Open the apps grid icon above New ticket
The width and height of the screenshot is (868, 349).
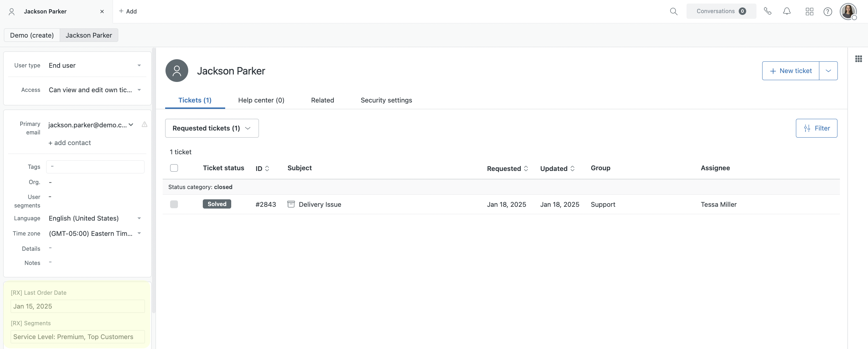click(x=859, y=59)
